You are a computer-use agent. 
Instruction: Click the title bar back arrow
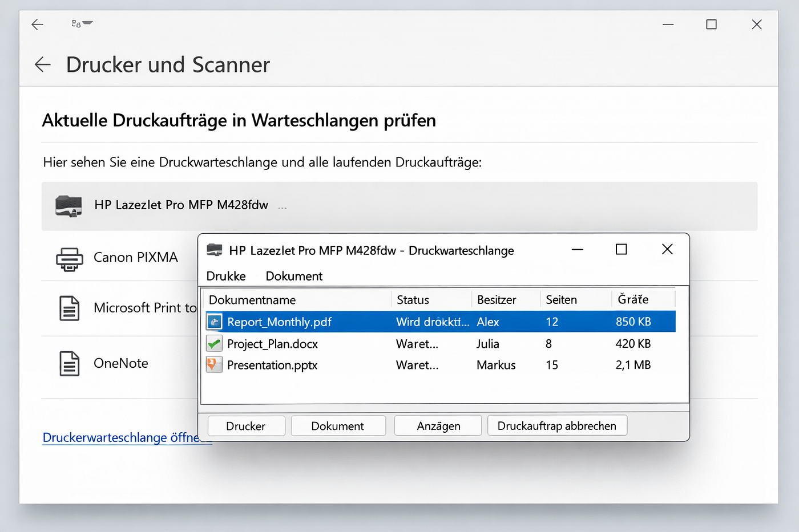37,25
